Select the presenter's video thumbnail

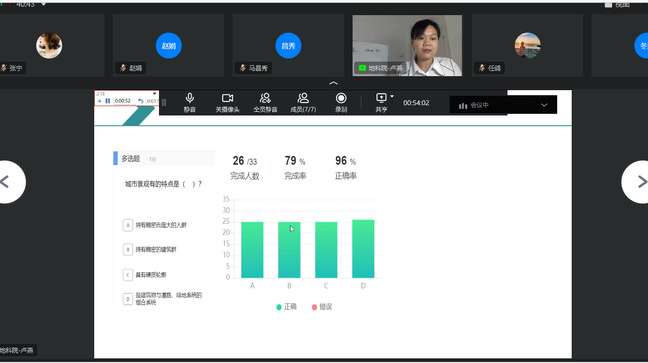coord(407,45)
